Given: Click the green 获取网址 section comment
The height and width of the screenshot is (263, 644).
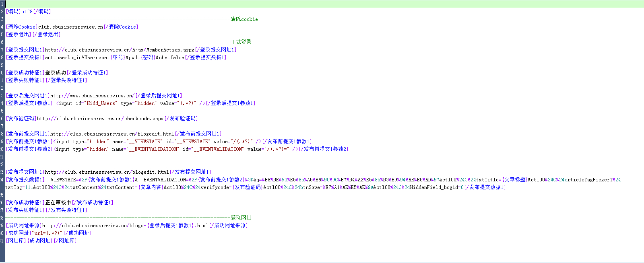Looking at the screenshot, I should pyautogui.click(x=241, y=218).
